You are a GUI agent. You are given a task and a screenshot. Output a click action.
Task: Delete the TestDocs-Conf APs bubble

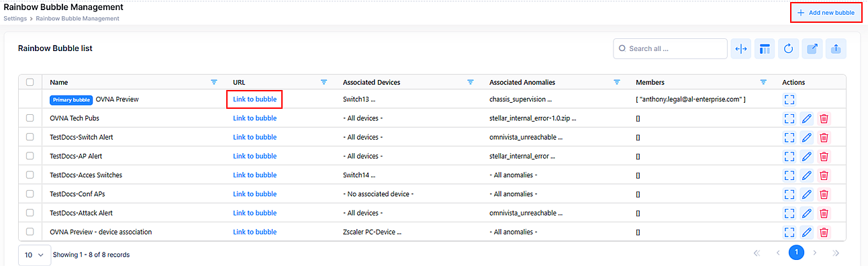click(x=824, y=194)
